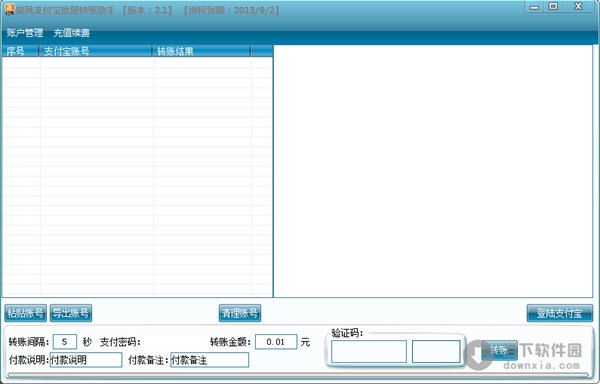600x384 pixels.
Task: Minimize the window
Action: coord(534,7)
